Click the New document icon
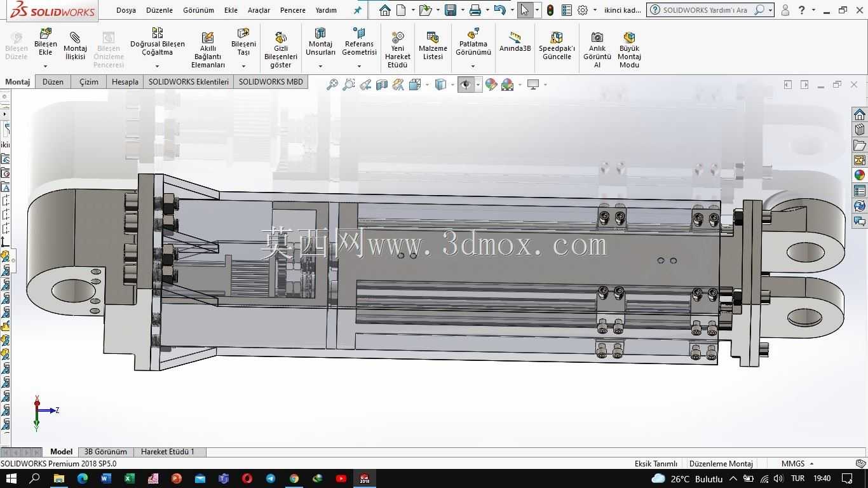This screenshot has width=868, height=488. (x=401, y=10)
